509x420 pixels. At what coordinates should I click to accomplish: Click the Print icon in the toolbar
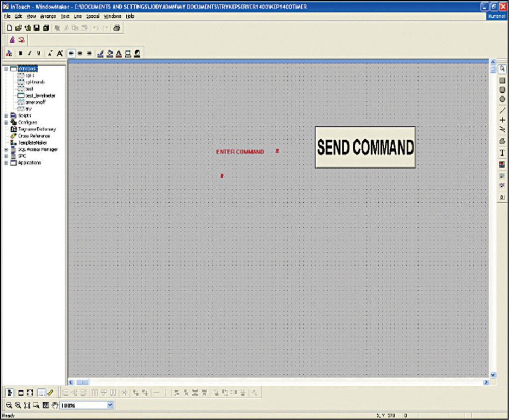click(116, 28)
